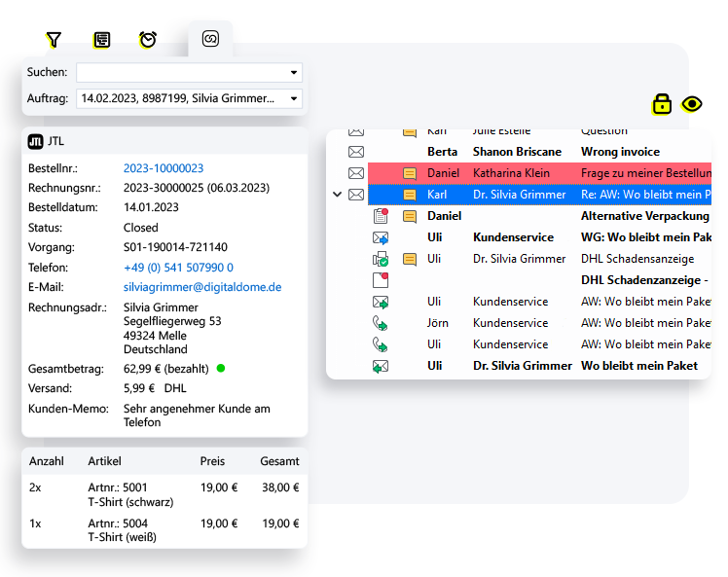This screenshot has width=728, height=577.
Task: Click the yellow padlock icon
Action: pos(662,104)
